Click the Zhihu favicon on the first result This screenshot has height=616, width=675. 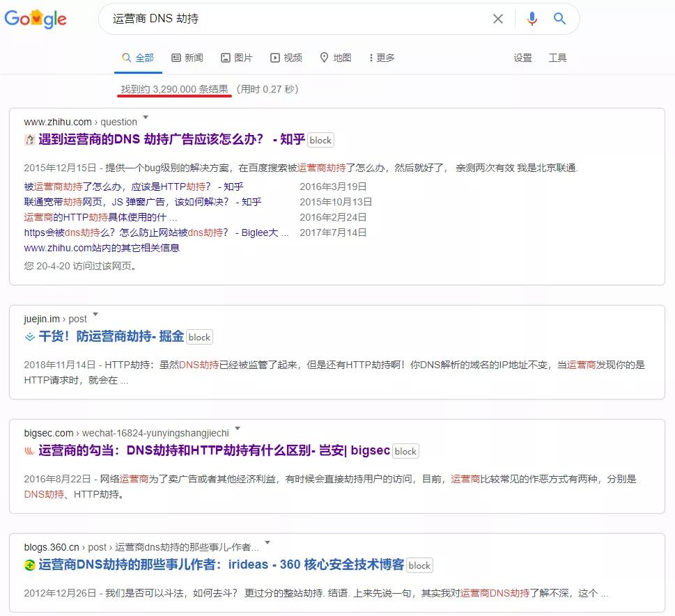coord(29,139)
